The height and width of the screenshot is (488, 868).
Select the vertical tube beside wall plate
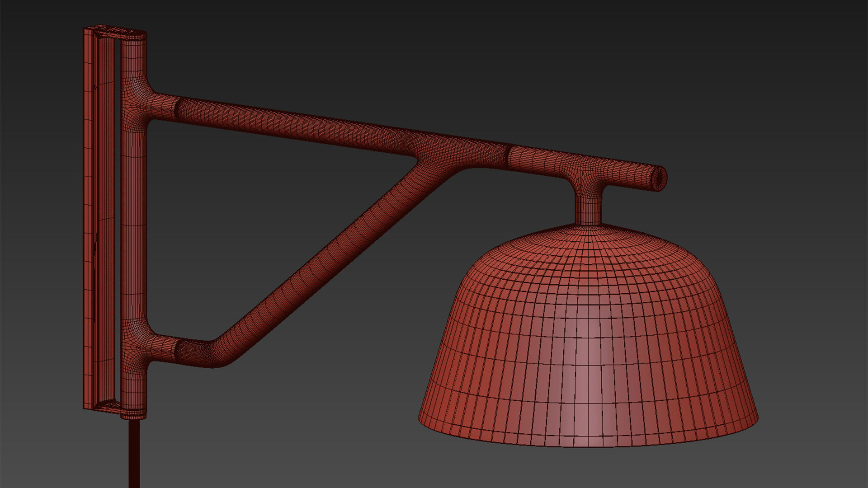tap(134, 226)
